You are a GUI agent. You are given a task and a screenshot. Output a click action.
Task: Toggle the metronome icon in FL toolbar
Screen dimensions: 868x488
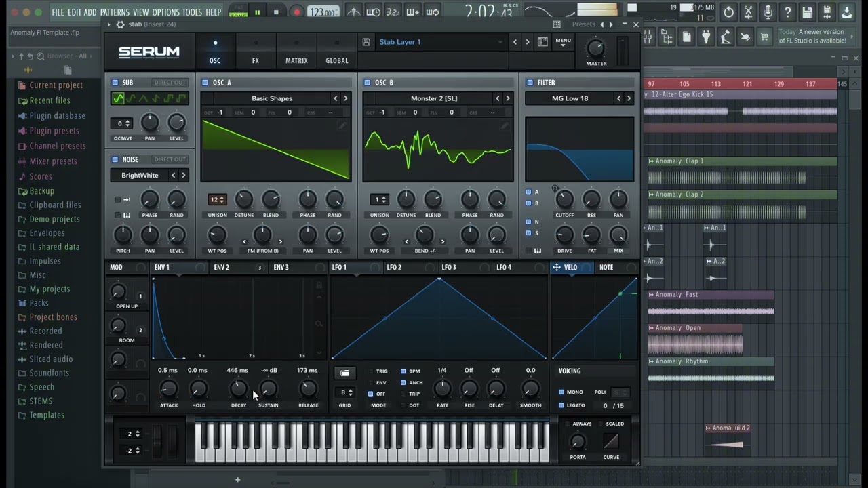354,12
